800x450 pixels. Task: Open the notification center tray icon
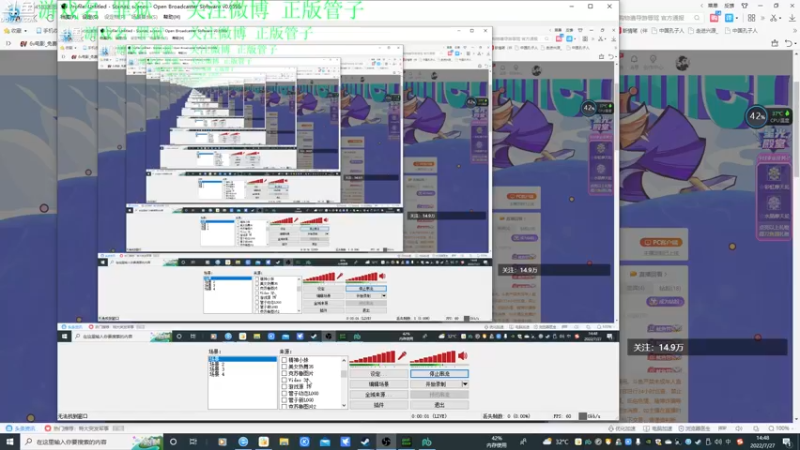coord(787,441)
